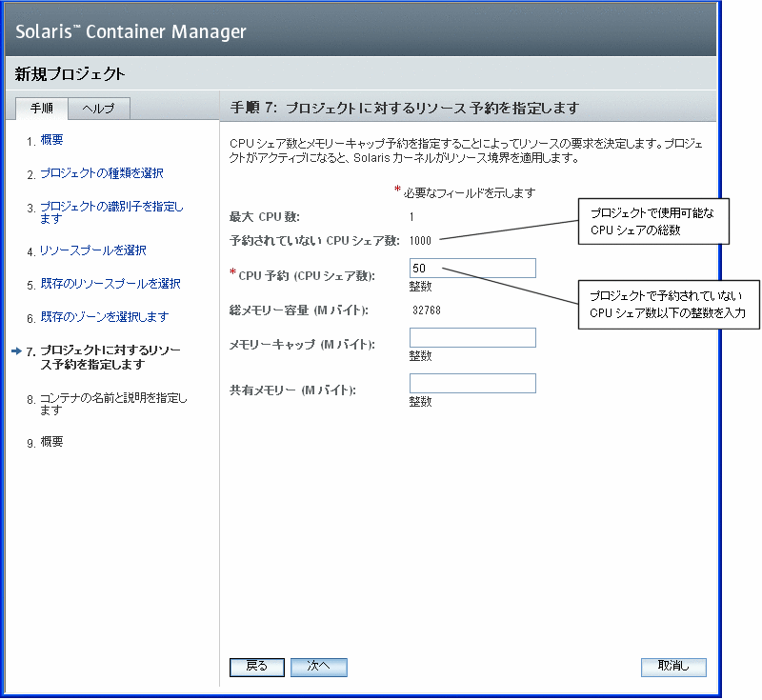Click the 新規プロジェクト title

(x=70, y=74)
